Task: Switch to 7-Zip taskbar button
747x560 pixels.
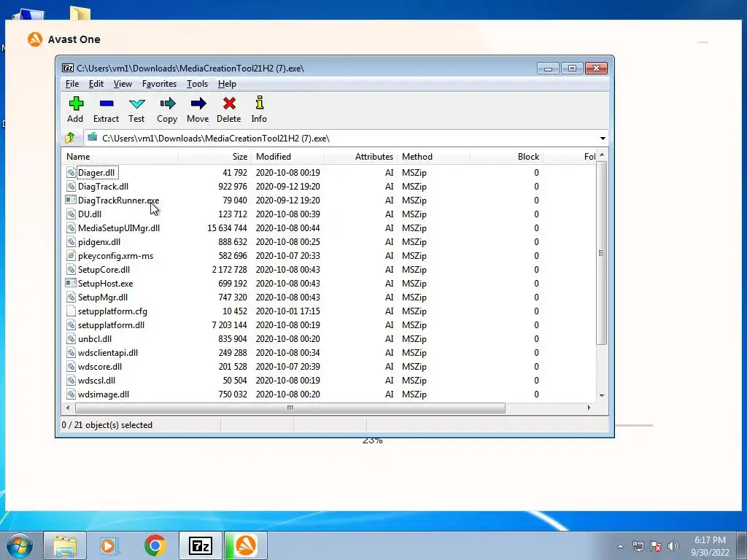Action: pyautogui.click(x=201, y=545)
